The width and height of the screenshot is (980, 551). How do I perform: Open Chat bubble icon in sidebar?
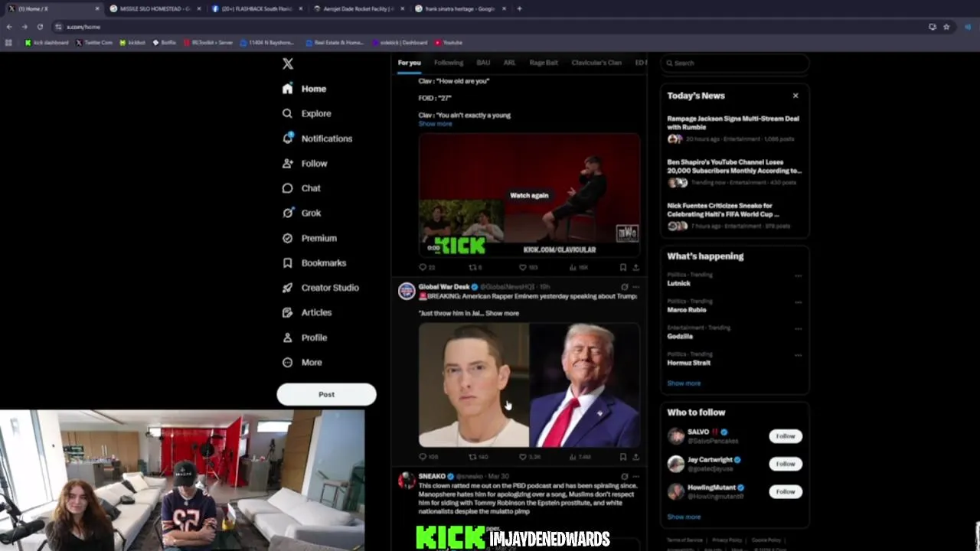pos(287,188)
